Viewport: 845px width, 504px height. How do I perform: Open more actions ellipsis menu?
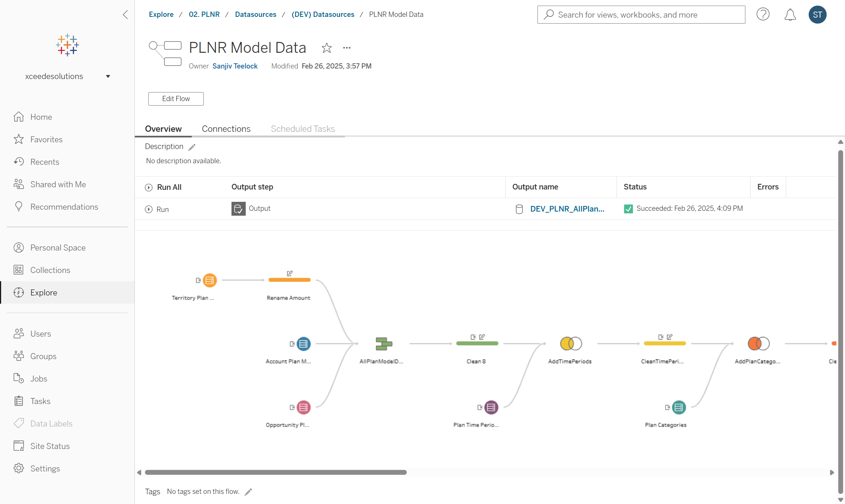pyautogui.click(x=347, y=48)
